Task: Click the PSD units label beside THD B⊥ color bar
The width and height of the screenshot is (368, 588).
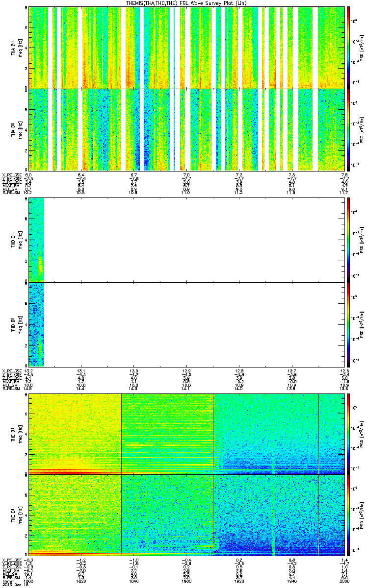Action: 362,240
